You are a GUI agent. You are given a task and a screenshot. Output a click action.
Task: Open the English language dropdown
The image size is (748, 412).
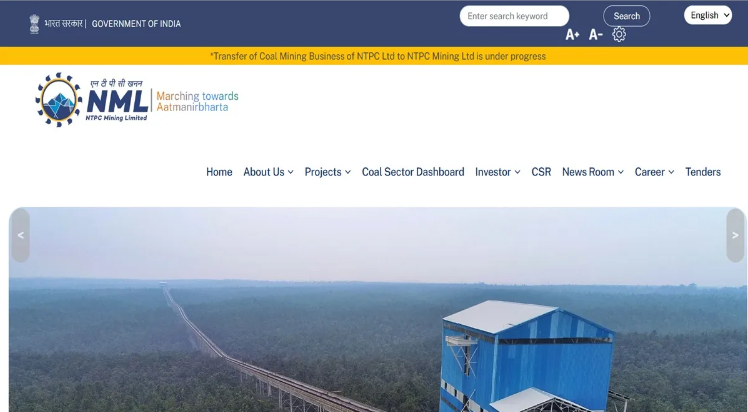pos(707,15)
